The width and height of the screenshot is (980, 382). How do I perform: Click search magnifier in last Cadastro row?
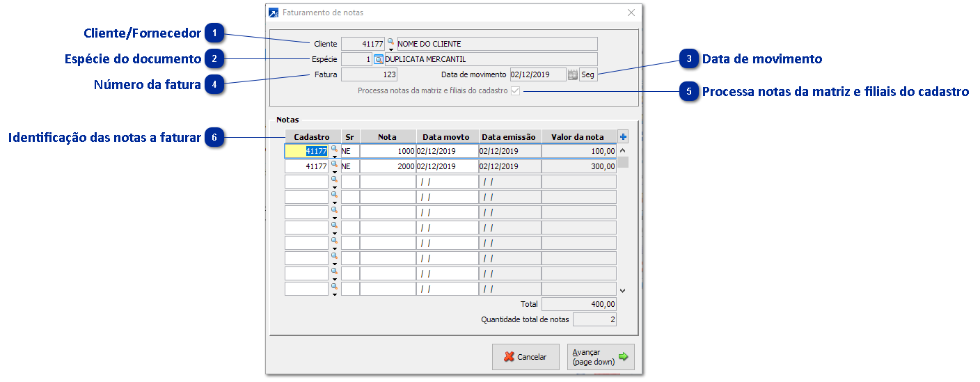pos(334,286)
